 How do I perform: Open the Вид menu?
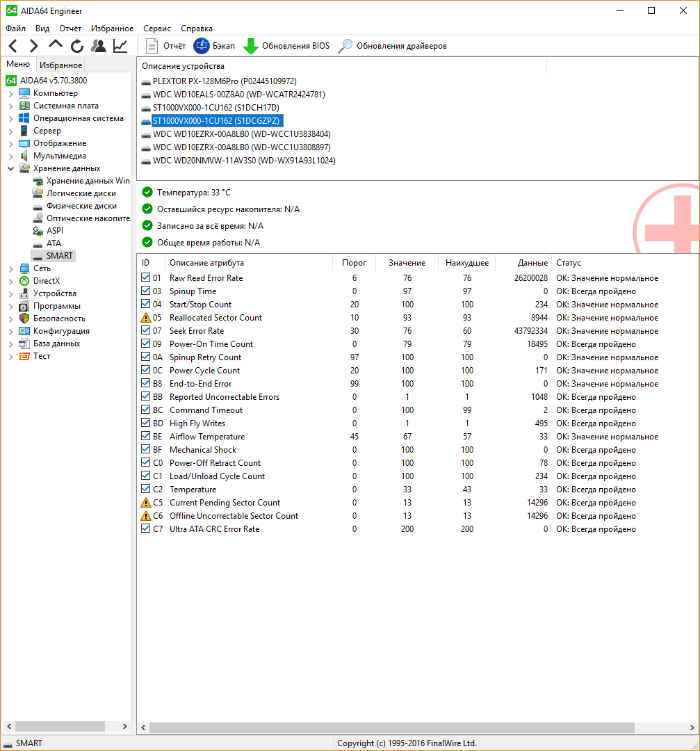[42, 29]
